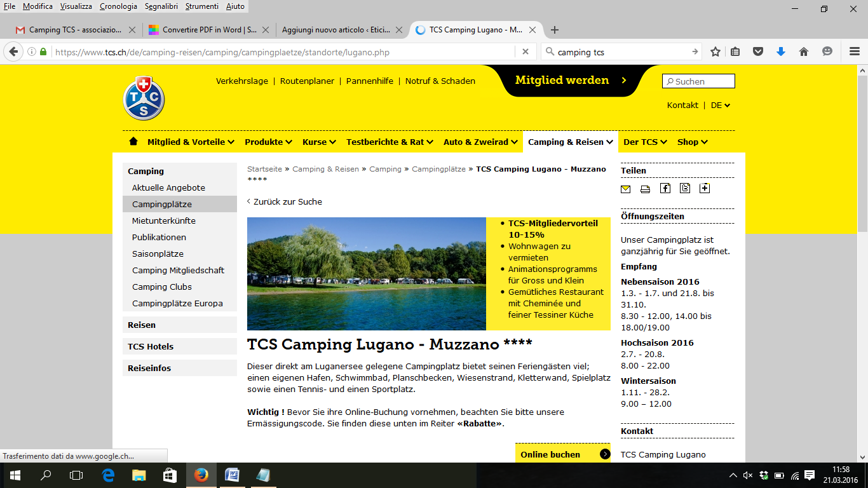Open TCS Hotels sidebar section

pos(180,346)
